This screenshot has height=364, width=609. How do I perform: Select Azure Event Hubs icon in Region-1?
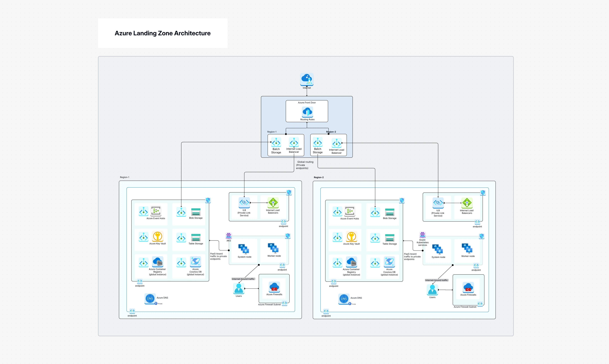(156, 211)
